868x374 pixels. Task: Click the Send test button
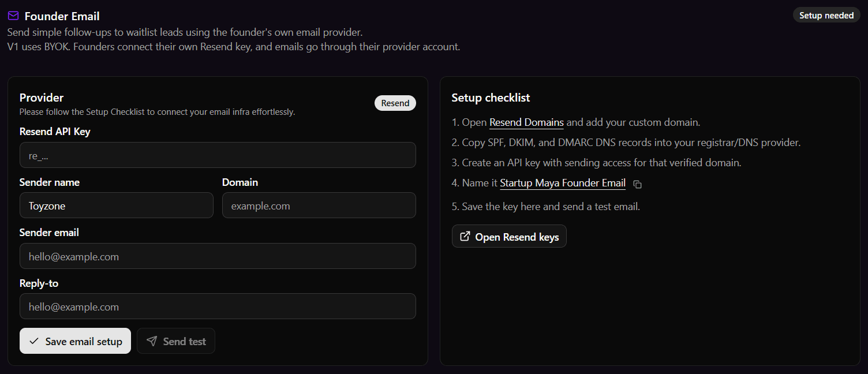point(176,341)
